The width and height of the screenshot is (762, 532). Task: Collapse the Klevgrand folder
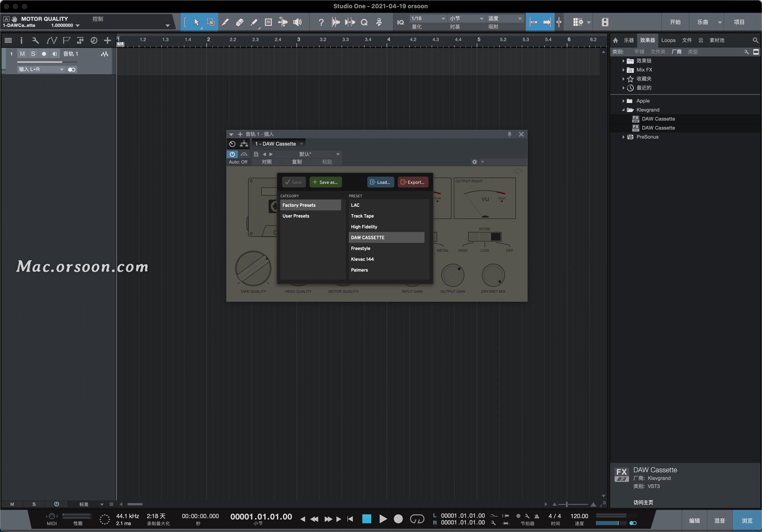pos(623,109)
